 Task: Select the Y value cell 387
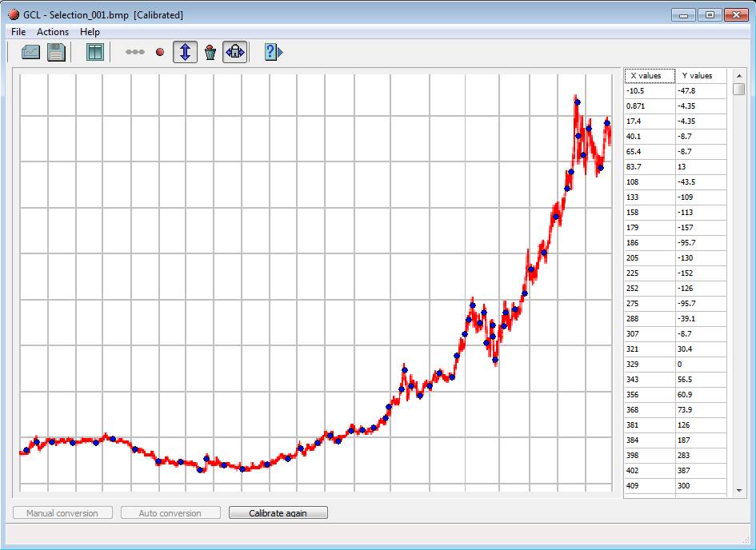coord(701,471)
